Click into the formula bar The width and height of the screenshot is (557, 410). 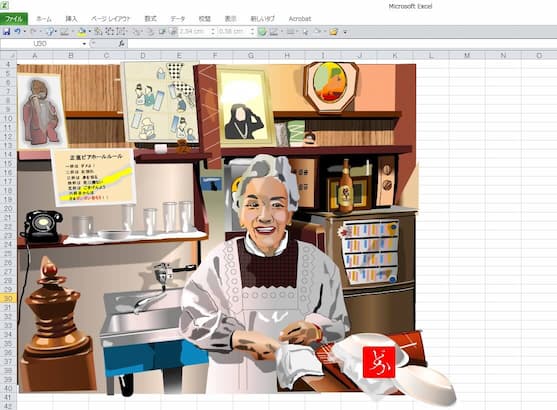341,44
